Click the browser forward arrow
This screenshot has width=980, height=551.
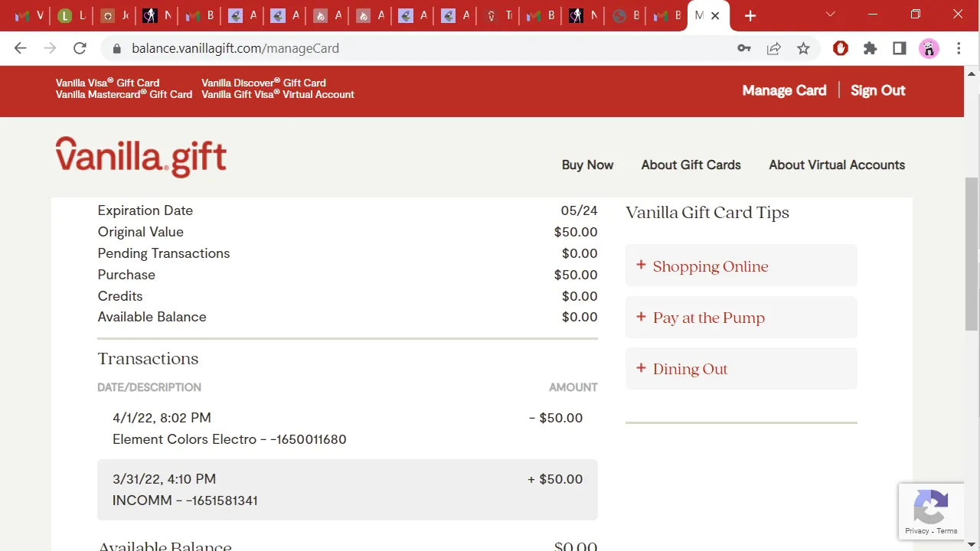coord(50,48)
